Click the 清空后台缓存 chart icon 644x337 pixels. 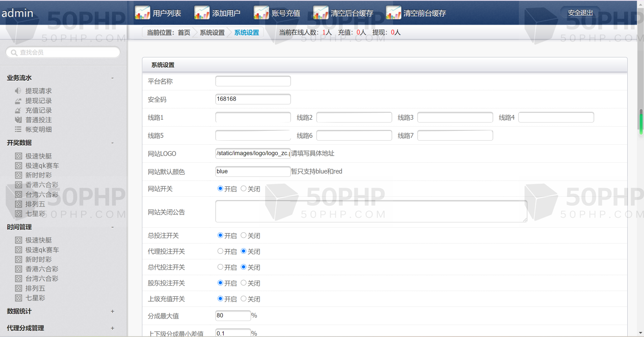[320, 13]
